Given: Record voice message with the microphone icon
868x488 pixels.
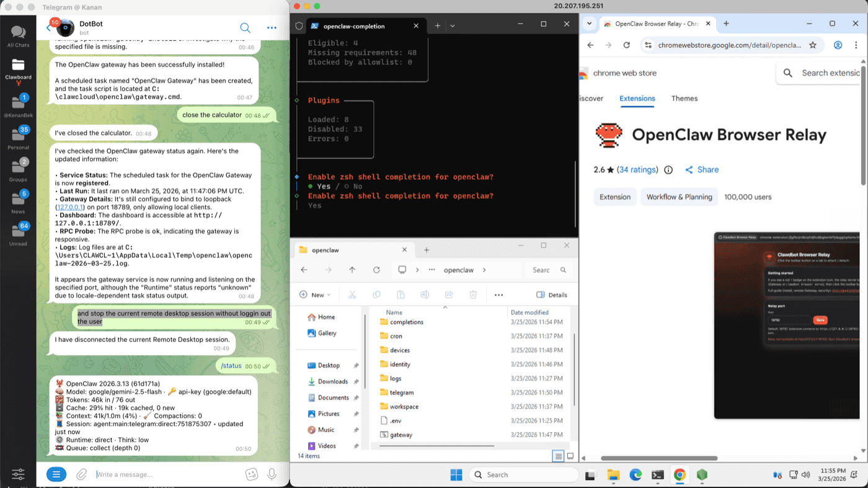Looking at the screenshot, I should [x=272, y=474].
